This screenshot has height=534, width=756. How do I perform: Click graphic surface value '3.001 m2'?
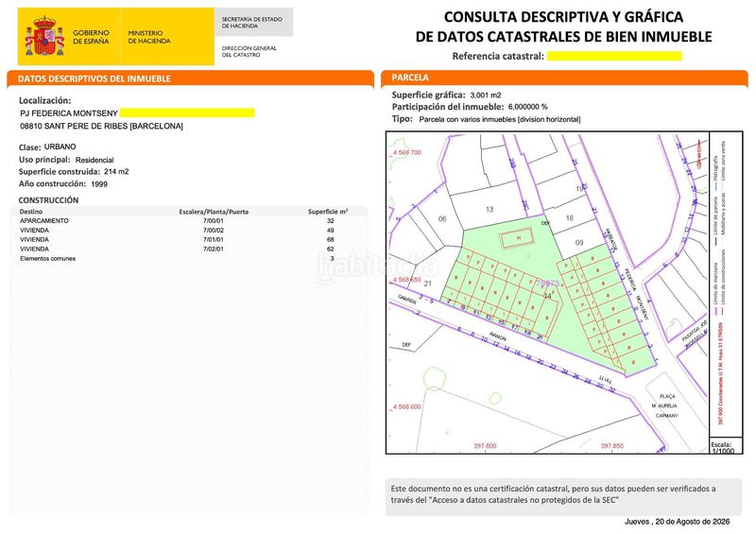tap(486, 95)
